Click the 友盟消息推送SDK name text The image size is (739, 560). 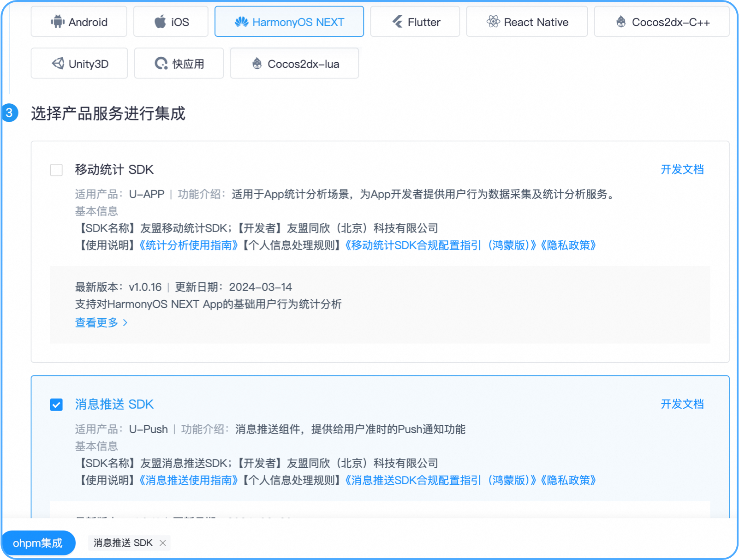[183, 464]
